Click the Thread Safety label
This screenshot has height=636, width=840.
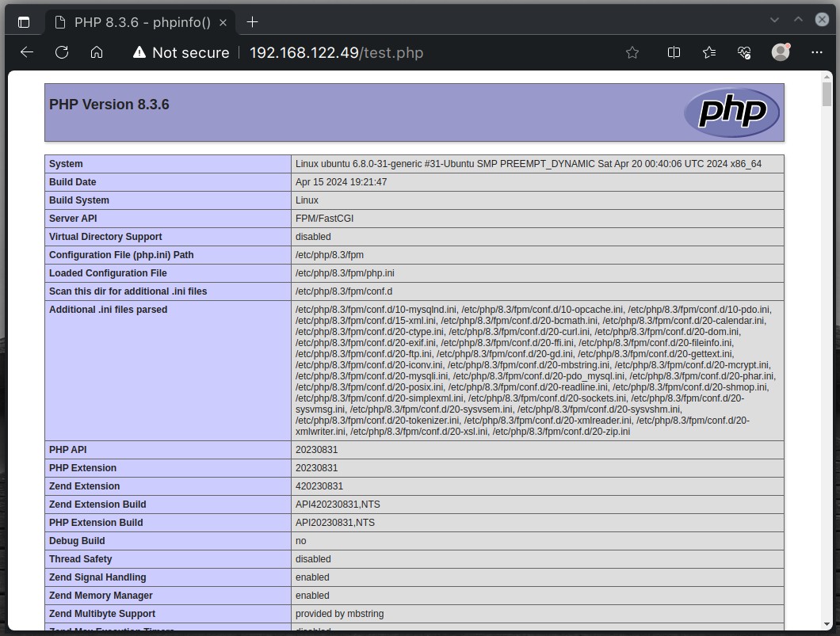(x=80, y=559)
